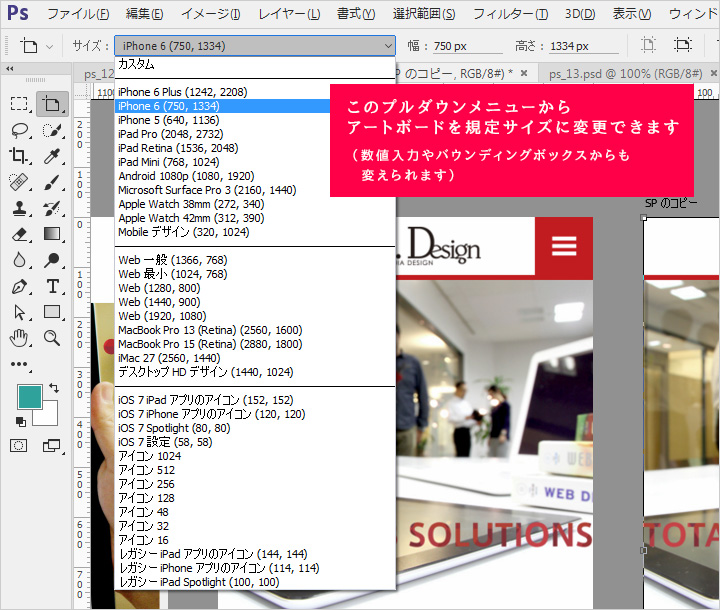The height and width of the screenshot is (610, 720).
Task: Toggle Quick Mask mode
Action: pyautogui.click(x=19, y=445)
